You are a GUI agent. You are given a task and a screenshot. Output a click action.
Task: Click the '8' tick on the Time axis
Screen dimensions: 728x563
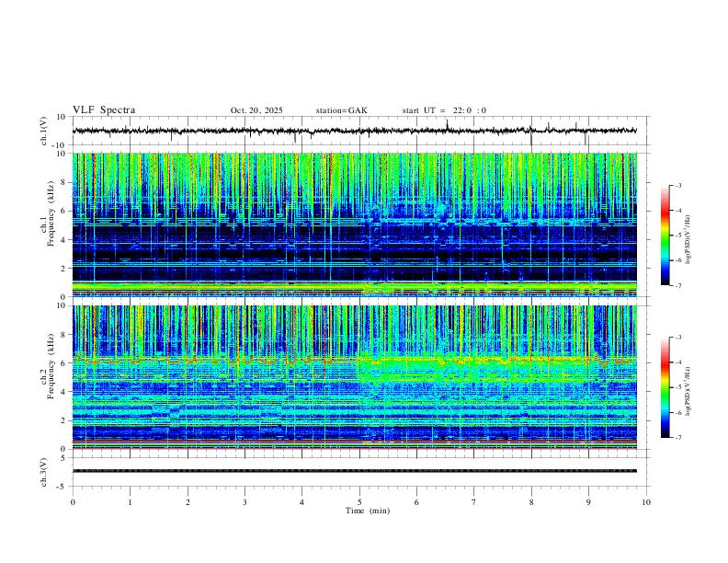coord(531,502)
